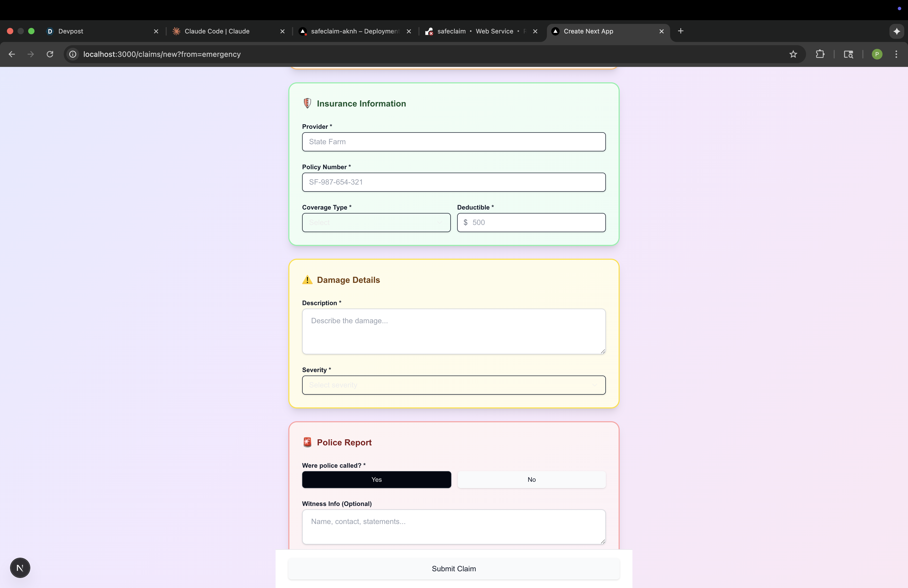908x588 pixels.
Task: Switch to the Devpost tab
Action: 71,31
